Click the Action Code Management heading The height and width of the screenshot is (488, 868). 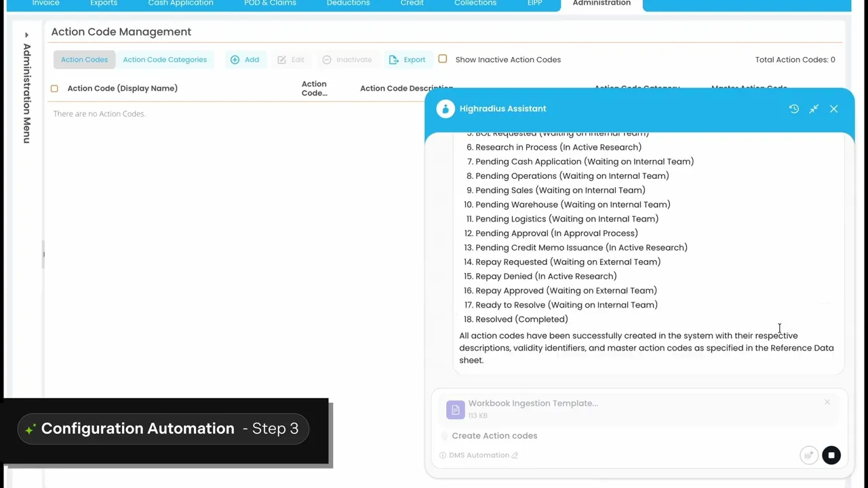click(121, 32)
